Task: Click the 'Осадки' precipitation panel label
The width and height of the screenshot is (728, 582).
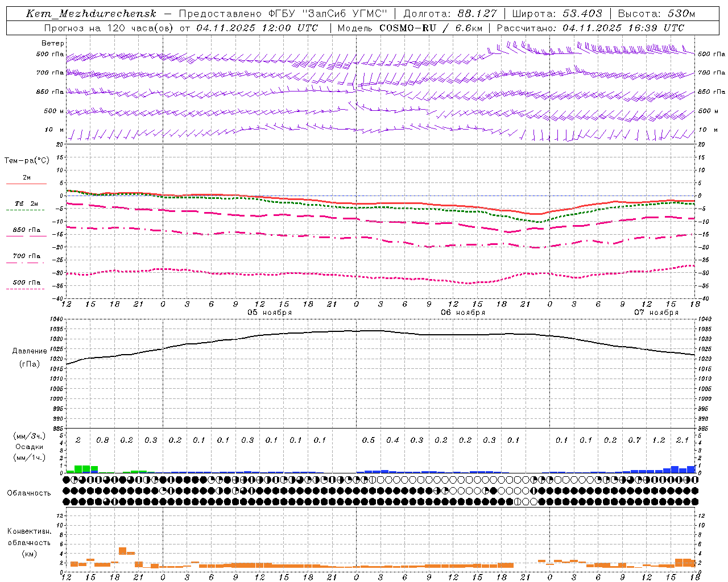Action: click(30, 447)
